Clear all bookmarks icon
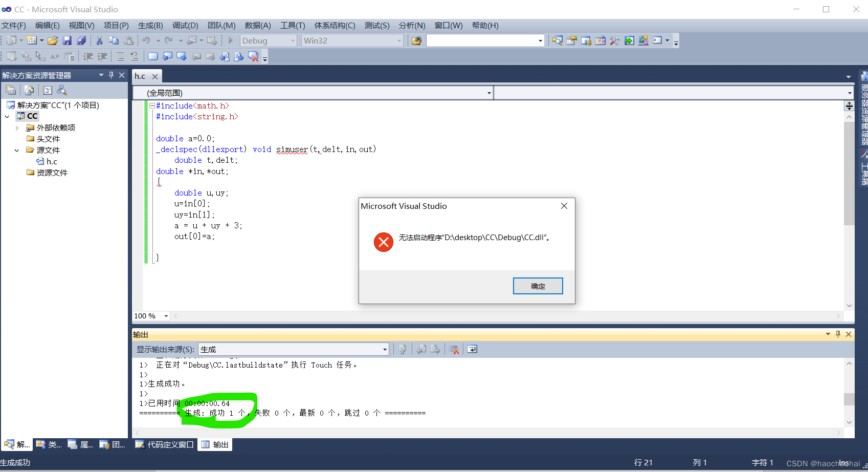This screenshot has width=868, height=472. [x=253, y=56]
